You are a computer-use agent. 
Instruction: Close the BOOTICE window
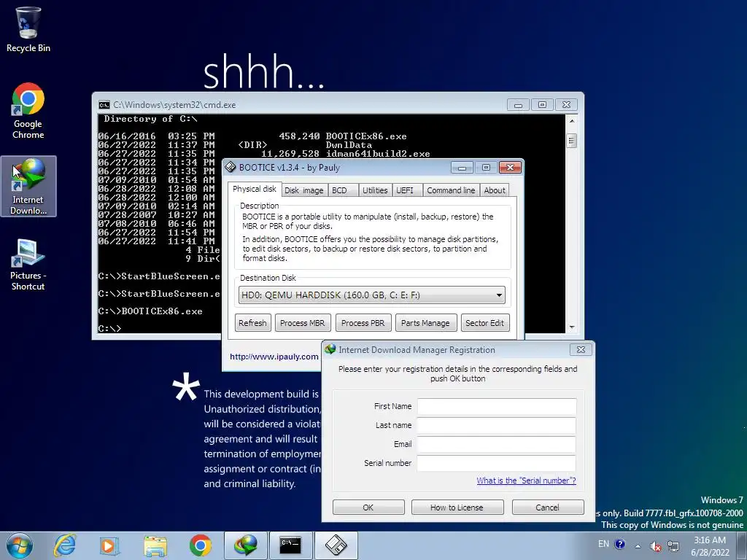click(x=510, y=168)
